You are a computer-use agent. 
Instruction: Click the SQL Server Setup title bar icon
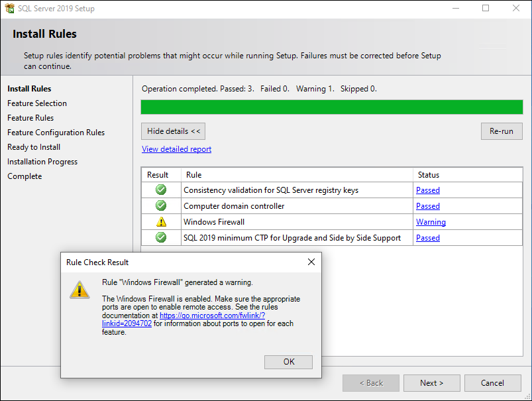(x=9, y=8)
